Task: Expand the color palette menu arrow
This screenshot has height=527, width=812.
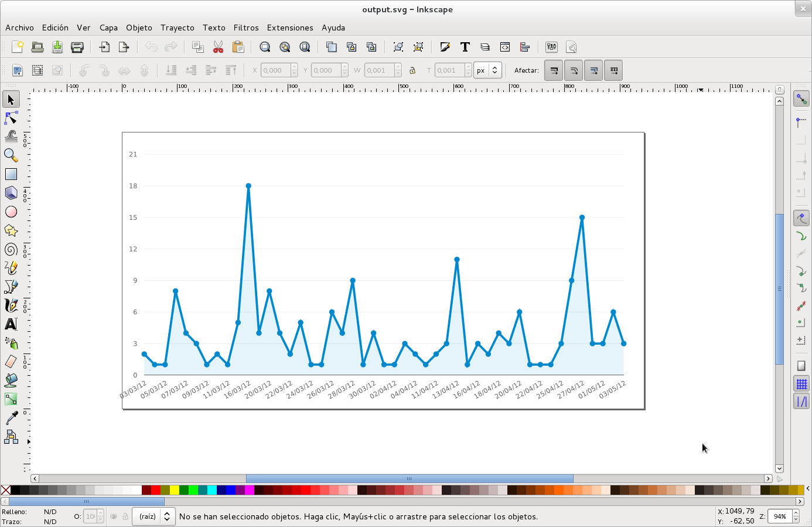Action: coord(808,488)
